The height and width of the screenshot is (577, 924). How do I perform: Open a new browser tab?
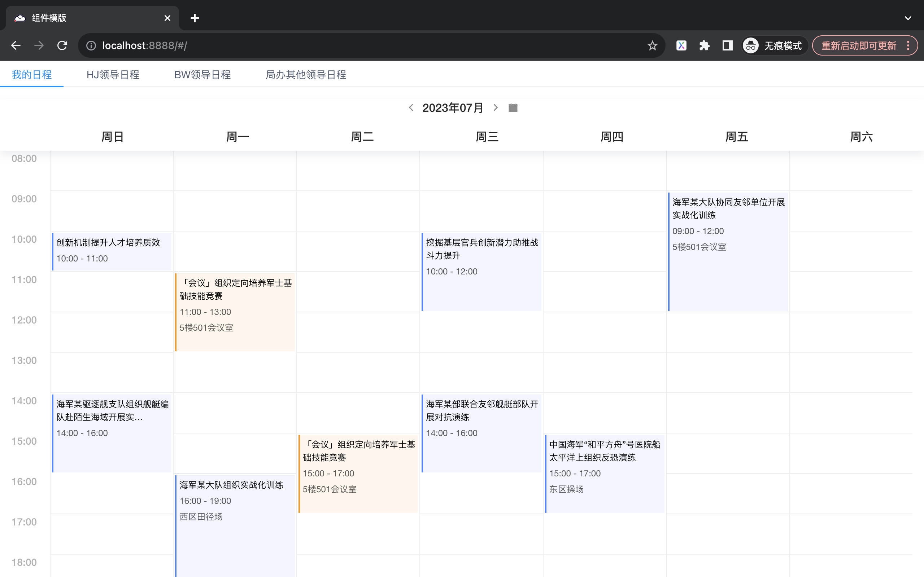coord(195,18)
